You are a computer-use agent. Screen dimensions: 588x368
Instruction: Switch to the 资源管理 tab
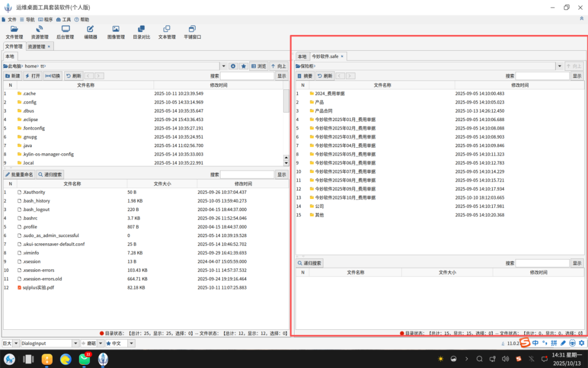click(x=36, y=46)
